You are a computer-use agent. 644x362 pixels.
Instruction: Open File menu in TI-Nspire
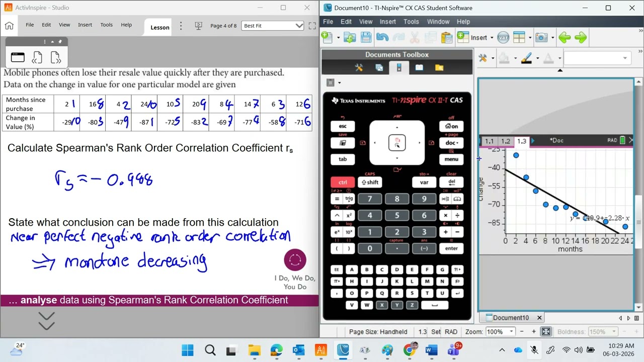(328, 22)
